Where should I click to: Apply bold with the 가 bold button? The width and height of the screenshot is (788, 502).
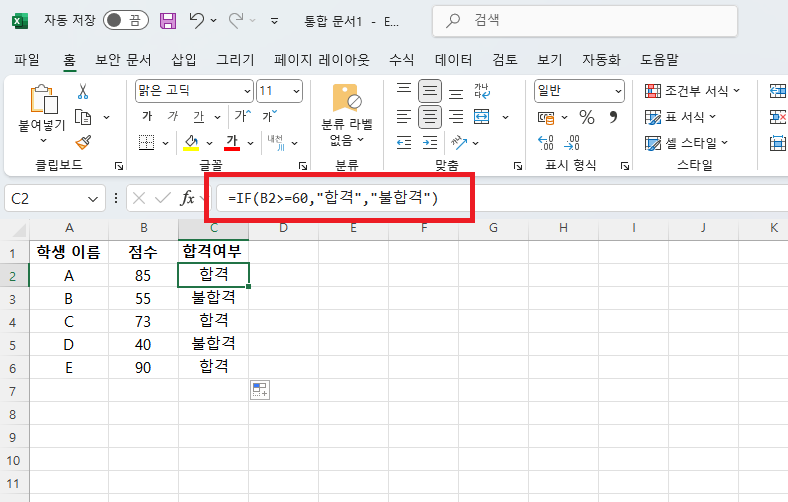[x=147, y=117]
